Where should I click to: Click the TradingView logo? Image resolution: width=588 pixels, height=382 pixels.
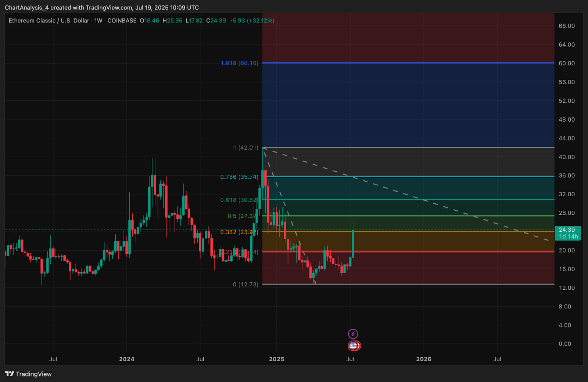[10, 374]
